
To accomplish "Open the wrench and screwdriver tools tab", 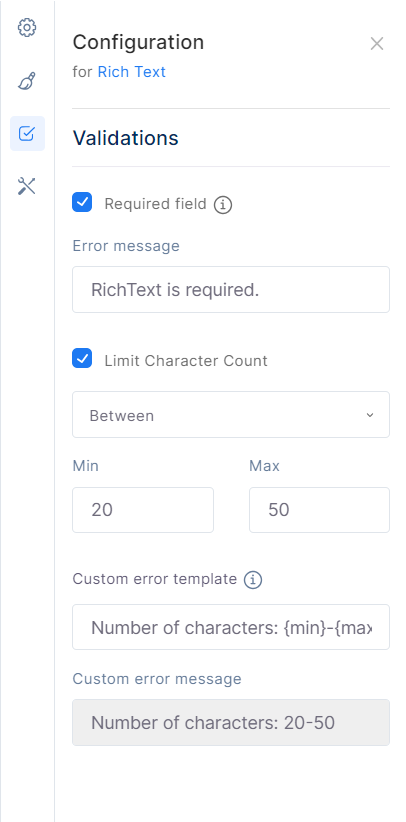I will point(27,186).
